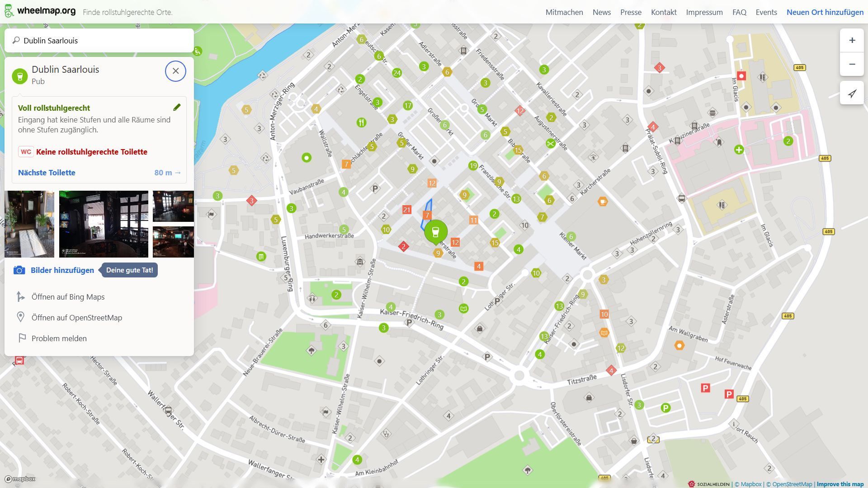Click Öffnen auf Bing Maps
Image resolution: width=868 pixels, height=488 pixels.
tap(68, 297)
